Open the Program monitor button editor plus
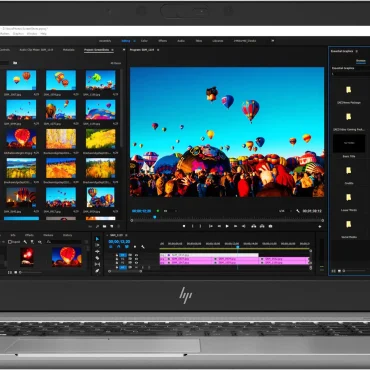This screenshot has height=370, width=370. [x=320, y=227]
